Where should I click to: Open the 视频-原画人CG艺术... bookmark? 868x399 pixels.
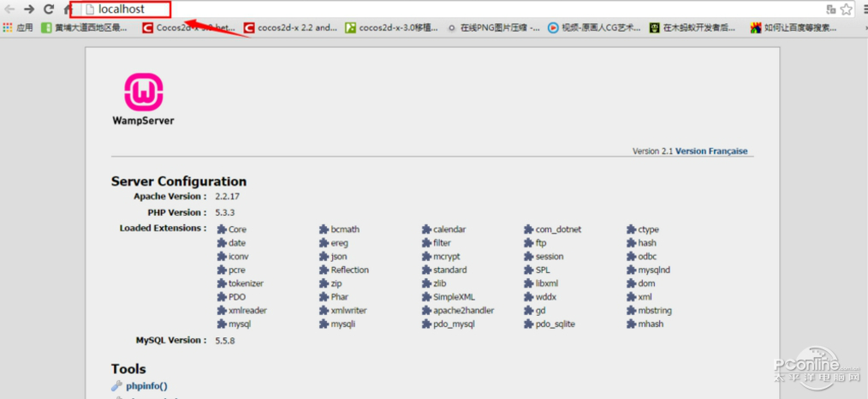595,27
